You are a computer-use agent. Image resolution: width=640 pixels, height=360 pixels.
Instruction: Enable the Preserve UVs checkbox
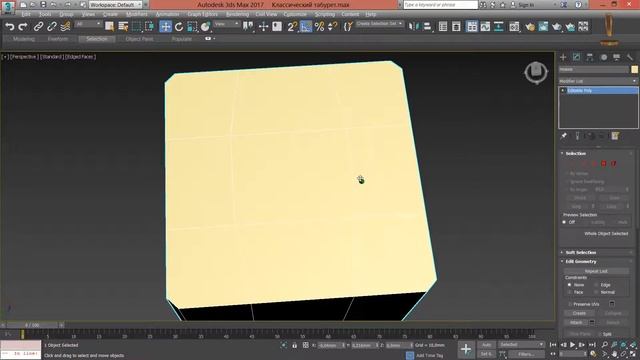coord(570,304)
